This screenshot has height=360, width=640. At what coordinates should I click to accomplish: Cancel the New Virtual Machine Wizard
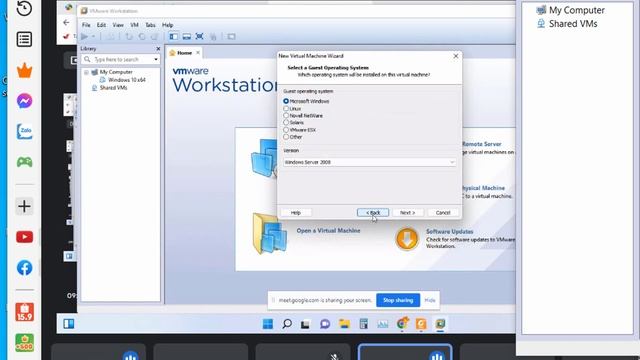443,213
